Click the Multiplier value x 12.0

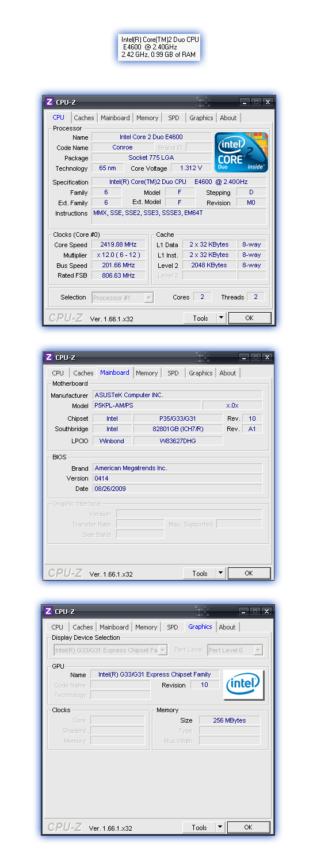119,255
